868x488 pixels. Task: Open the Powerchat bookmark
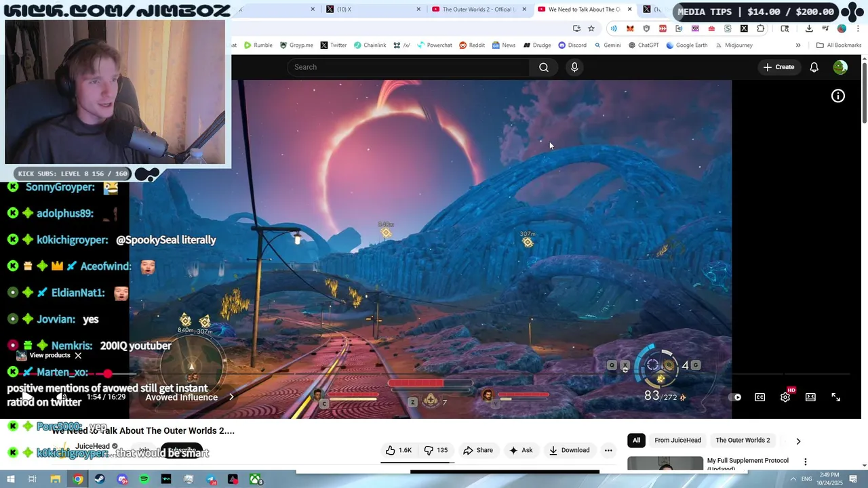434,45
